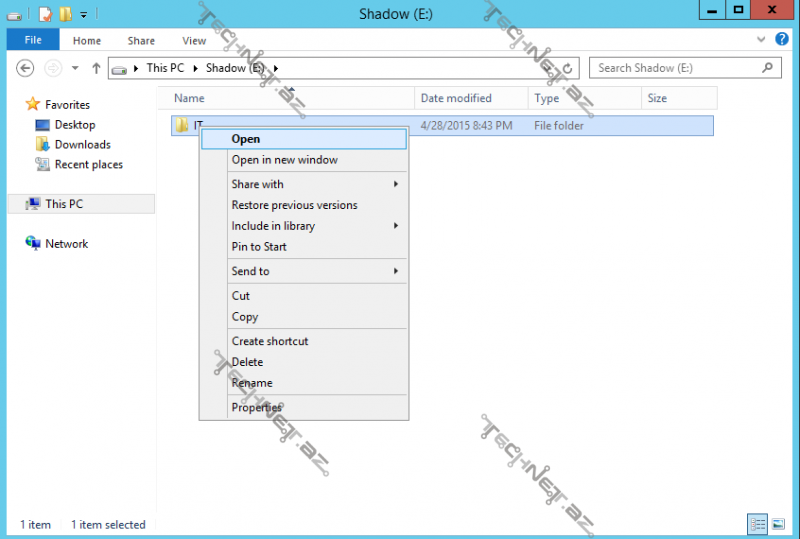
Task: Open the Customize Quick Access Toolbar dropdown
Action: [83, 14]
